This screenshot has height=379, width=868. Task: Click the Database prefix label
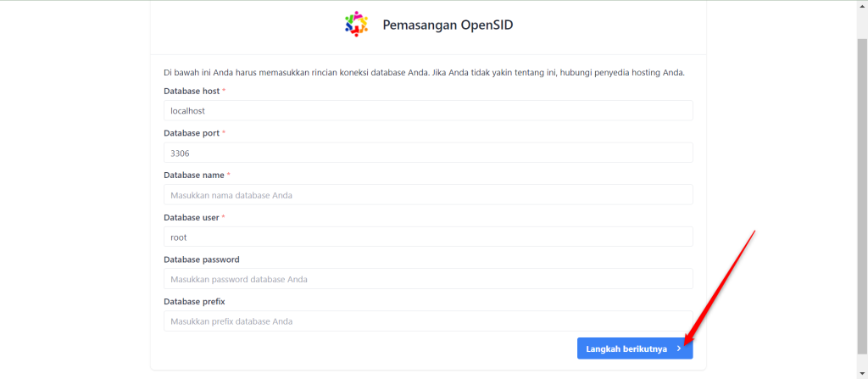(194, 302)
